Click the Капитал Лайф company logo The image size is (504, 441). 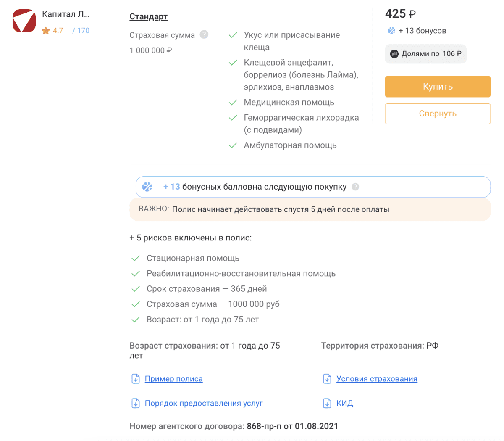coord(24,21)
